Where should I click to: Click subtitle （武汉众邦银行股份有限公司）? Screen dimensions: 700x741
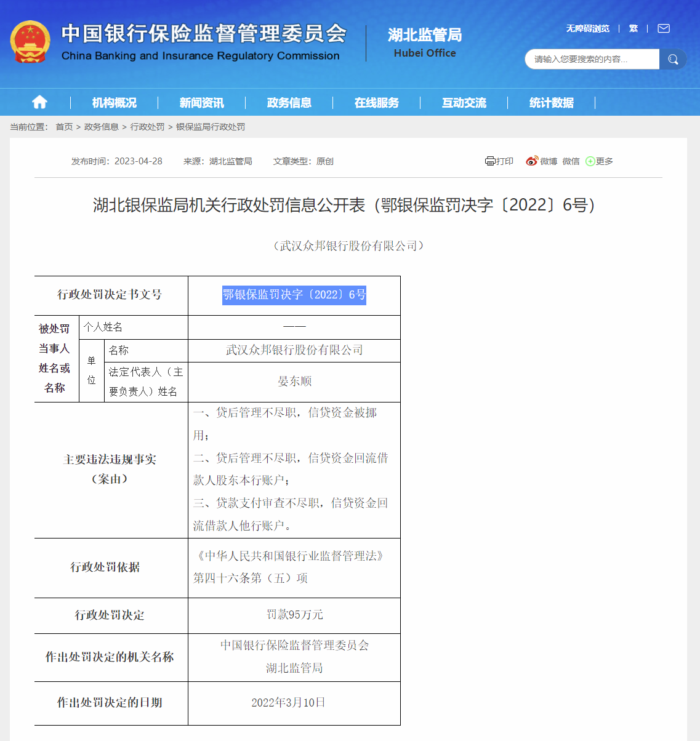point(349,246)
